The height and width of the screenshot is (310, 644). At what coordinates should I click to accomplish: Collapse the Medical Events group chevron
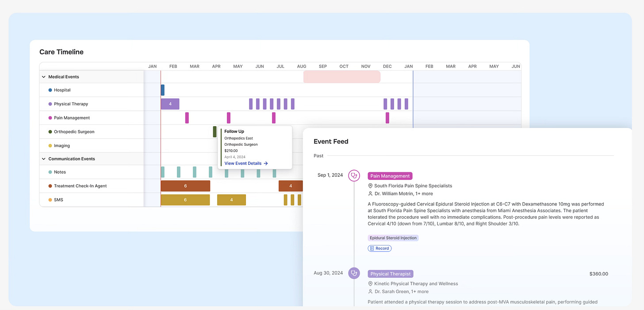(x=43, y=77)
